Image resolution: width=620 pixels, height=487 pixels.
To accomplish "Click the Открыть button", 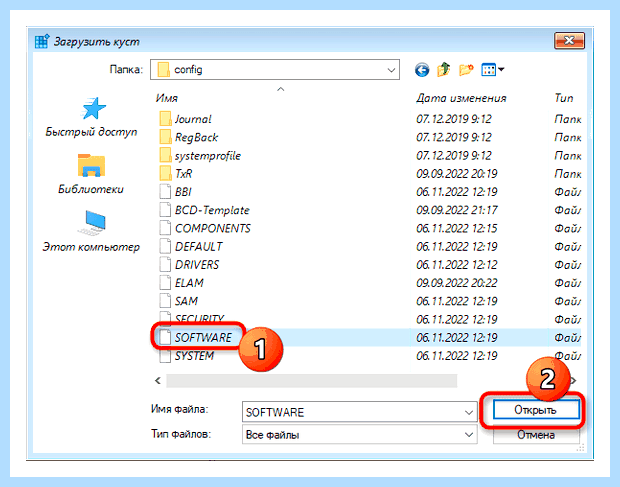I will tap(536, 410).
